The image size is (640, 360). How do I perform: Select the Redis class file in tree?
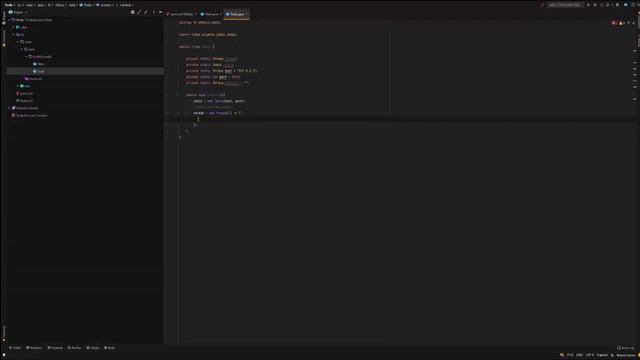click(x=39, y=71)
